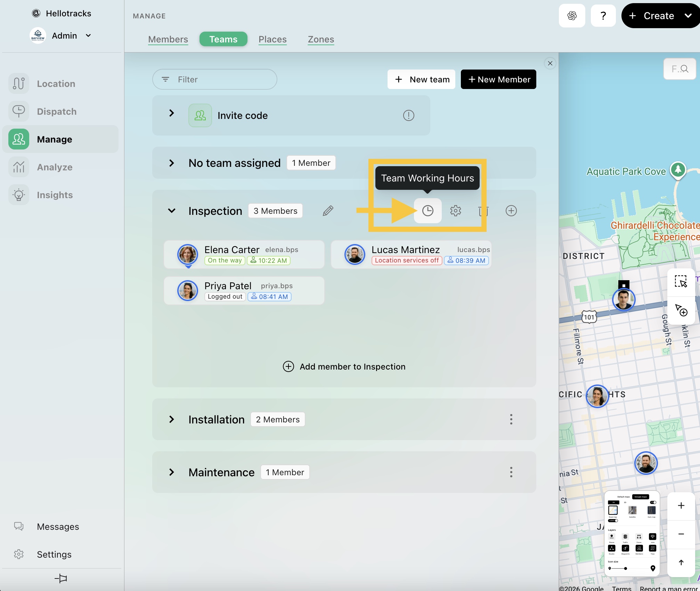Viewport: 700px width, 591px height.
Task: Open the Dispatch section in sidebar
Action: [x=57, y=112]
